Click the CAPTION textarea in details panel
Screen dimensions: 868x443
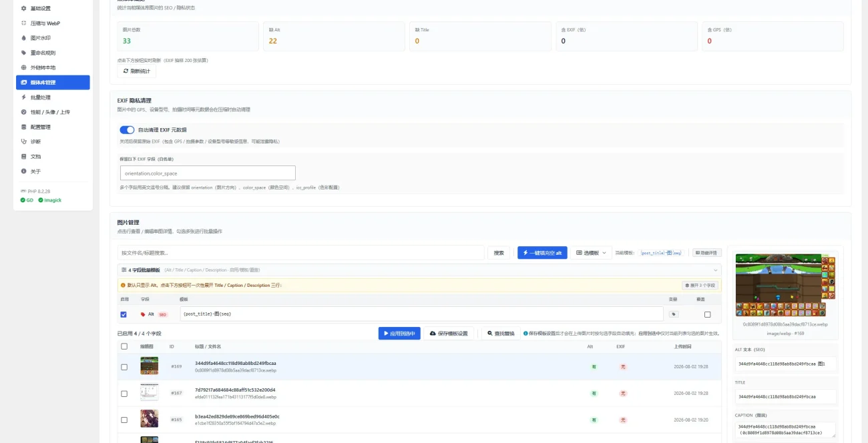[785, 430]
